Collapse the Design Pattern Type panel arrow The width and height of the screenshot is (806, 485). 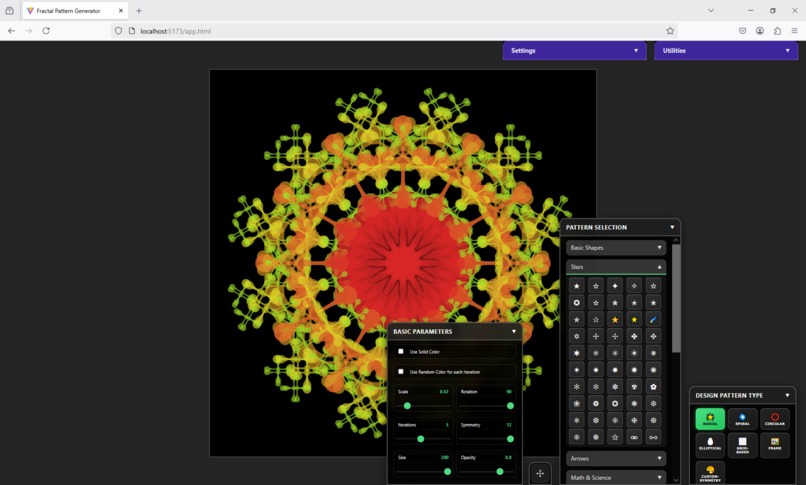[x=787, y=395]
